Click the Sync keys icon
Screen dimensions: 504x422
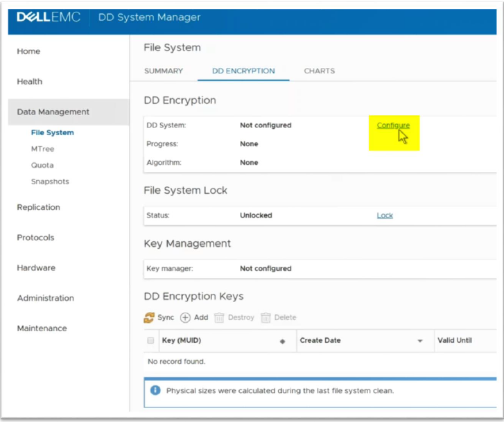pyautogui.click(x=149, y=317)
